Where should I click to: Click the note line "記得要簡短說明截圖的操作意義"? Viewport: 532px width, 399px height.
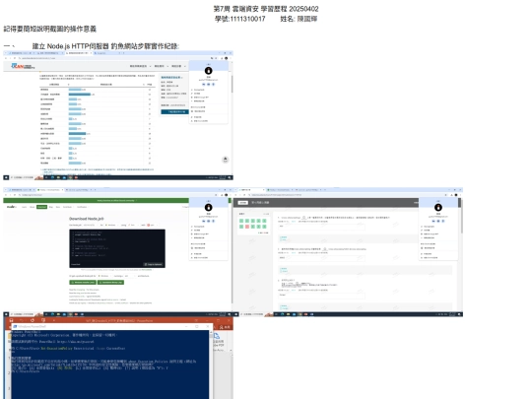[50, 30]
